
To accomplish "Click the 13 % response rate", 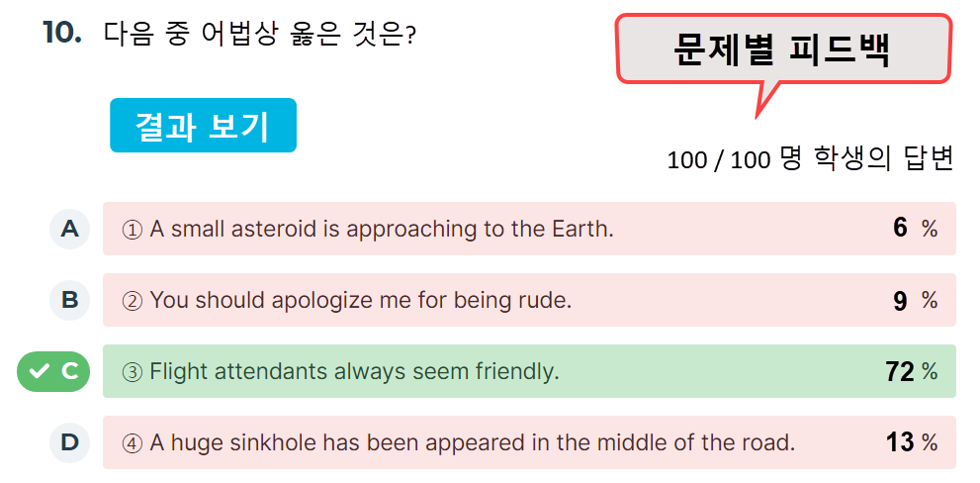I will [912, 443].
